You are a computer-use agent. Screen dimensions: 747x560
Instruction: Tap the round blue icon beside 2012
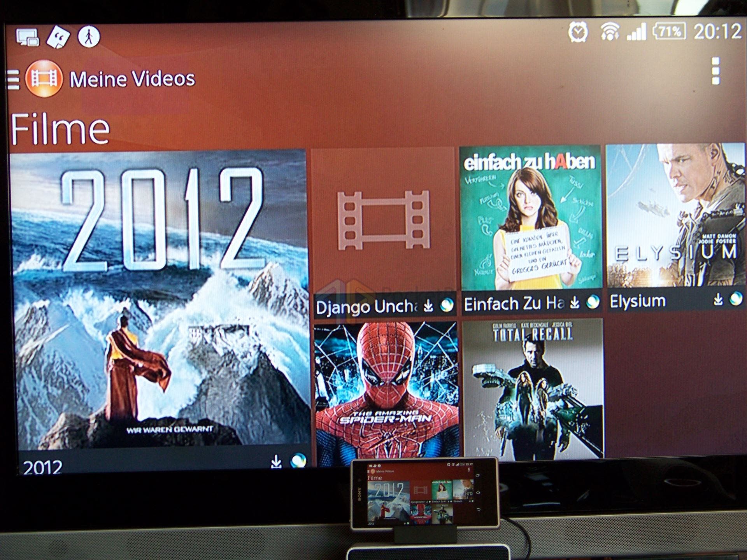tap(298, 461)
